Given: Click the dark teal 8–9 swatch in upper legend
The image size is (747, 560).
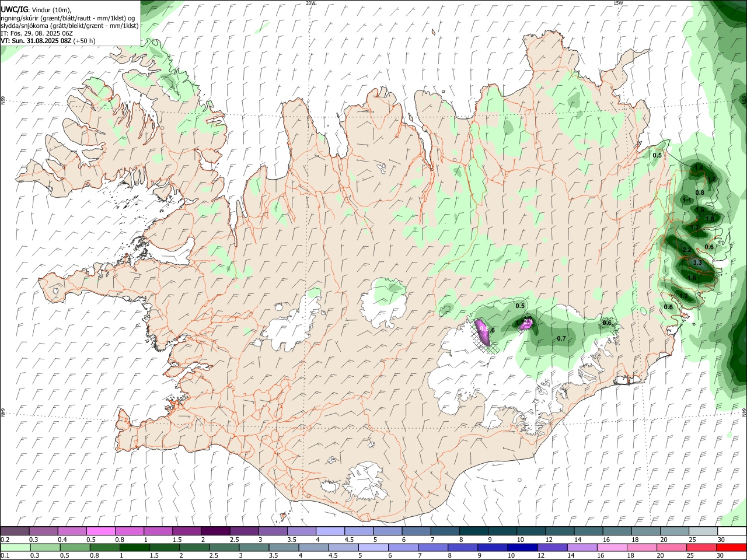Looking at the screenshot, I should pyautogui.click(x=474, y=531).
